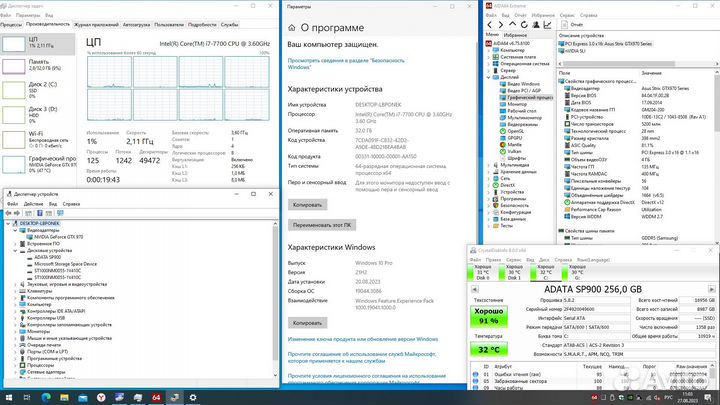Select Wi-Fi in Task Manager sidebar

[x=38, y=140]
